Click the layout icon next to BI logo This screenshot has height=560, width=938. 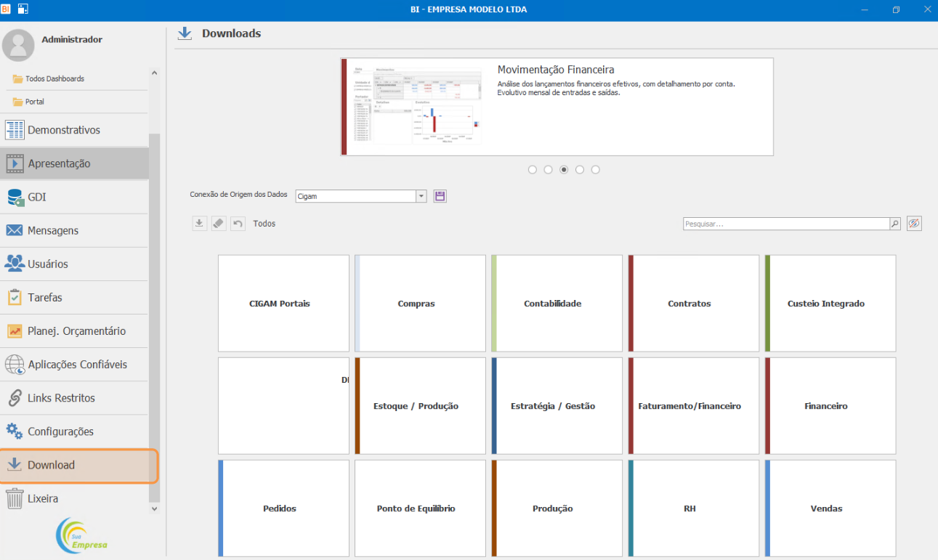tap(23, 9)
